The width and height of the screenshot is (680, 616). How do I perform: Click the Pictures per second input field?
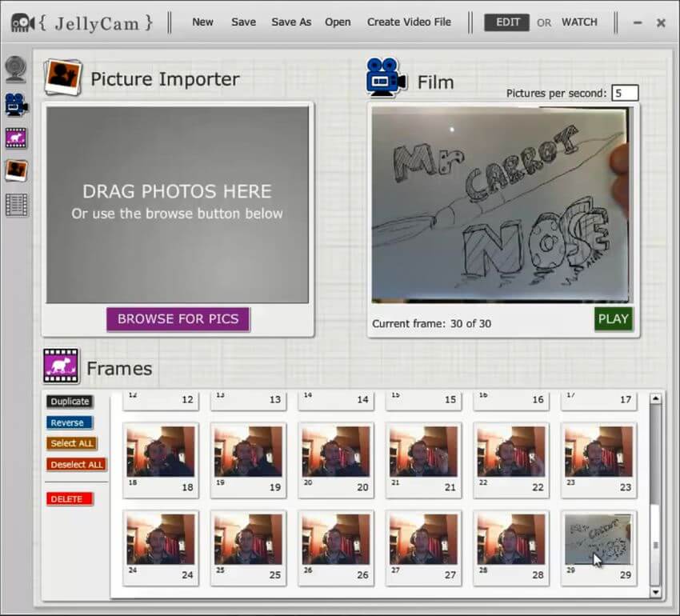(625, 94)
